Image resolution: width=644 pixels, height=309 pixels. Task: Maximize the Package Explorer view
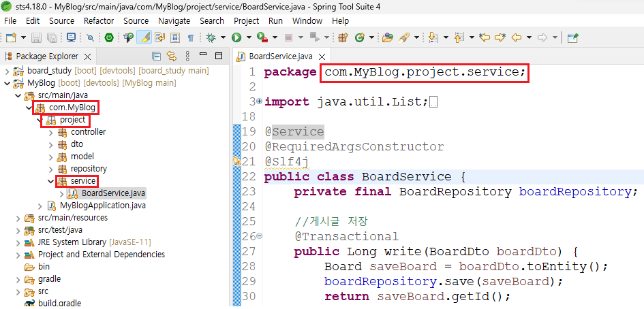coord(219,56)
